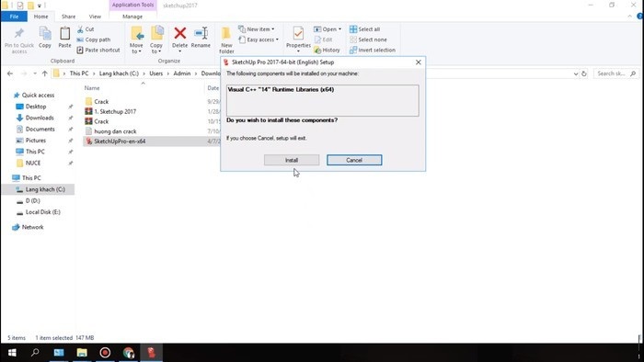Click the Chrome taskbar icon
The height and width of the screenshot is (362, 644).
pyautogui.click(x=129, y=353)
